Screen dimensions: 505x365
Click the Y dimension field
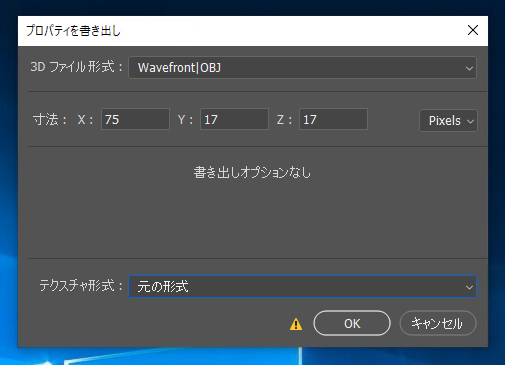pos(234,119)
